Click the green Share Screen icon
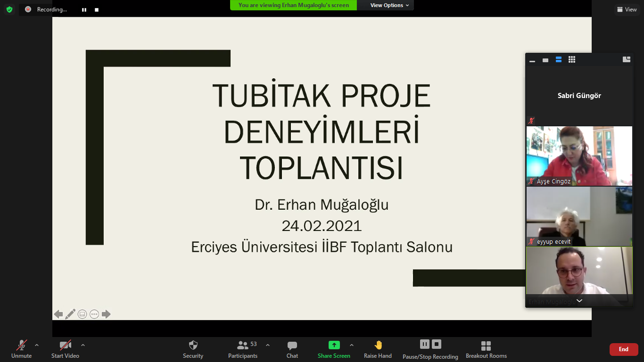This screenshot has width=644, height=362. tap(334, 345)
